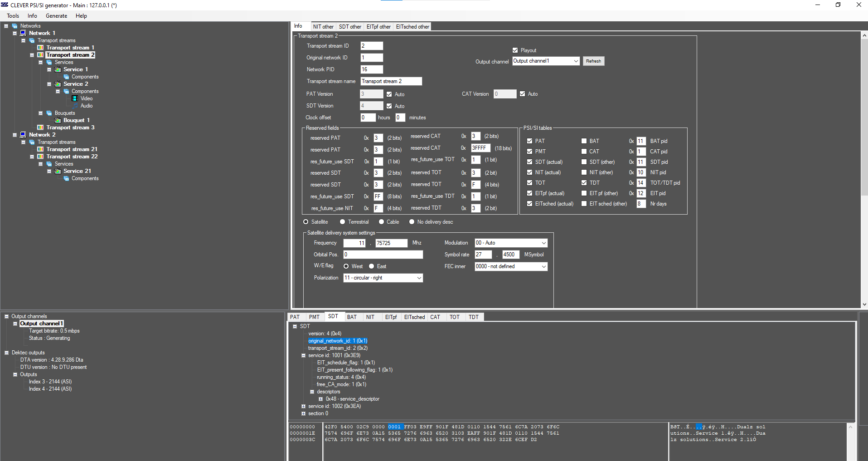
Task: Click the Audio component note icon
Action: 75,106
